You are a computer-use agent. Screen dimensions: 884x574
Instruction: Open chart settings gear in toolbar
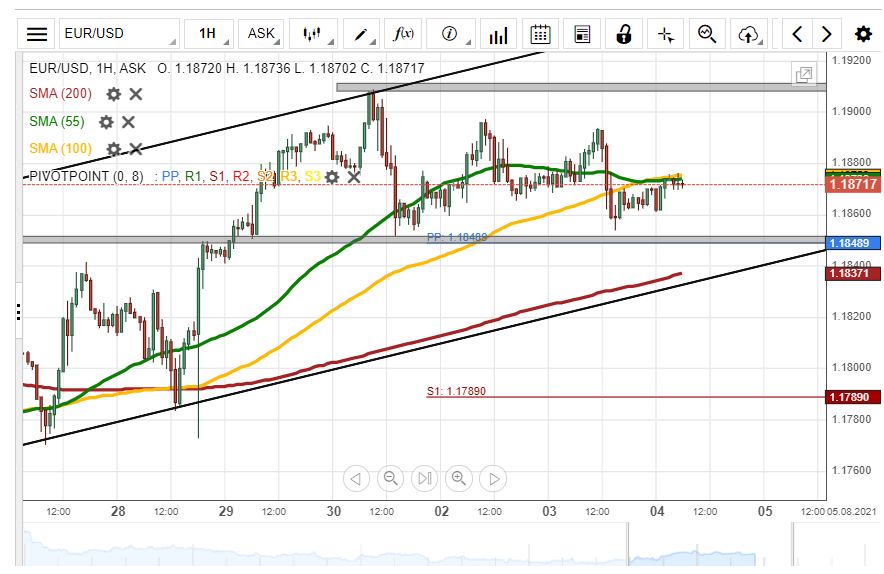pyautogui.click(x=863, y=34)
